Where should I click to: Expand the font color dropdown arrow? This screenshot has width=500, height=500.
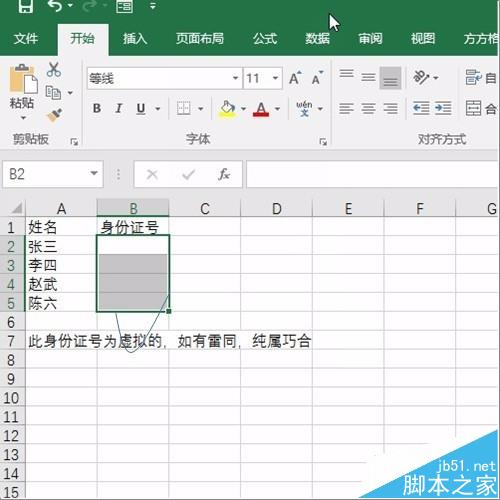pos(277,109)
